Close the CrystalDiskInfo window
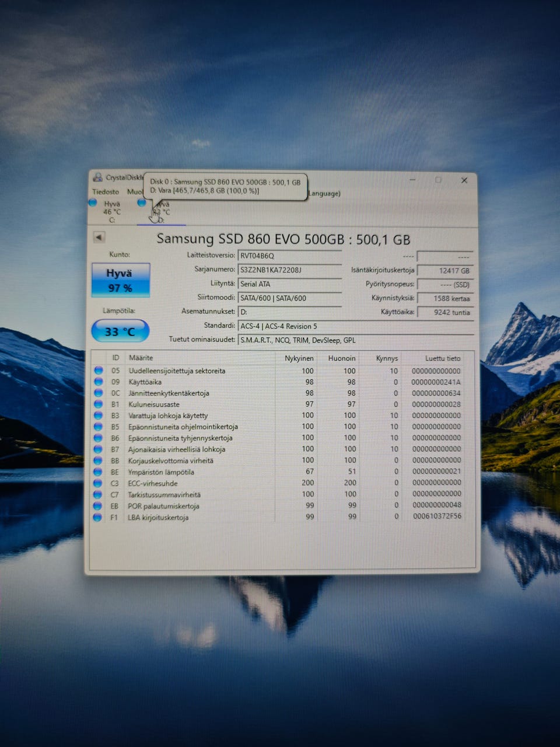 tap(464, 180)
